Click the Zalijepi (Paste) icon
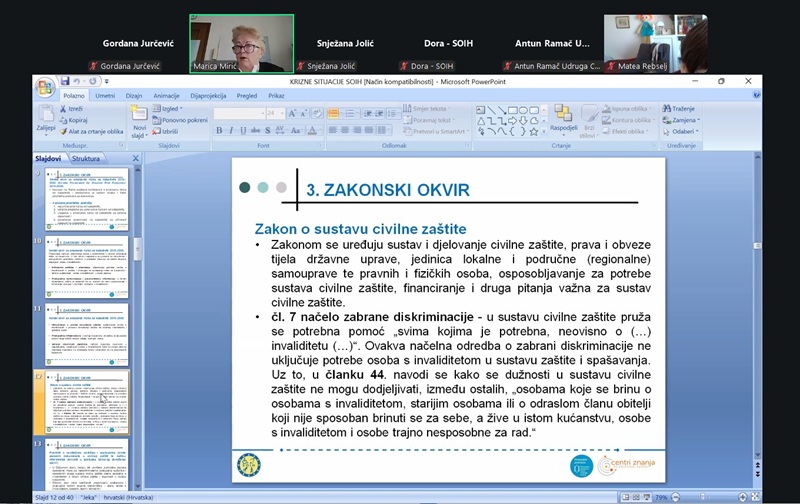The height and width of the screenshot is (504, 800). click(x=46, y=118)
